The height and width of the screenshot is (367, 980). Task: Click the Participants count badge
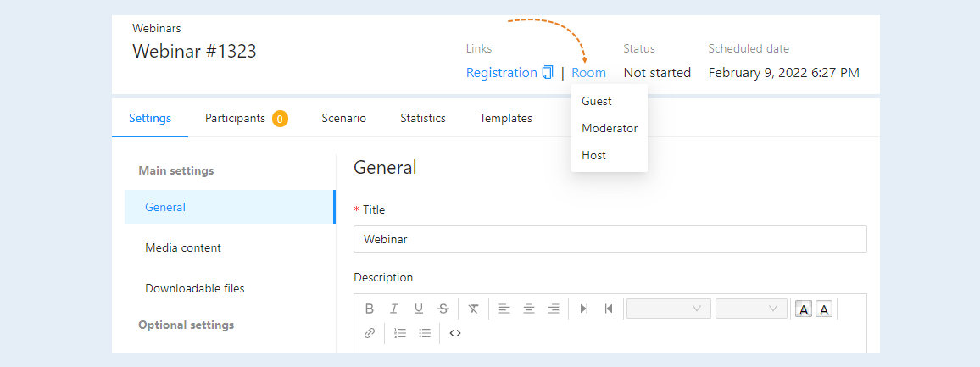tap(280, 118)
